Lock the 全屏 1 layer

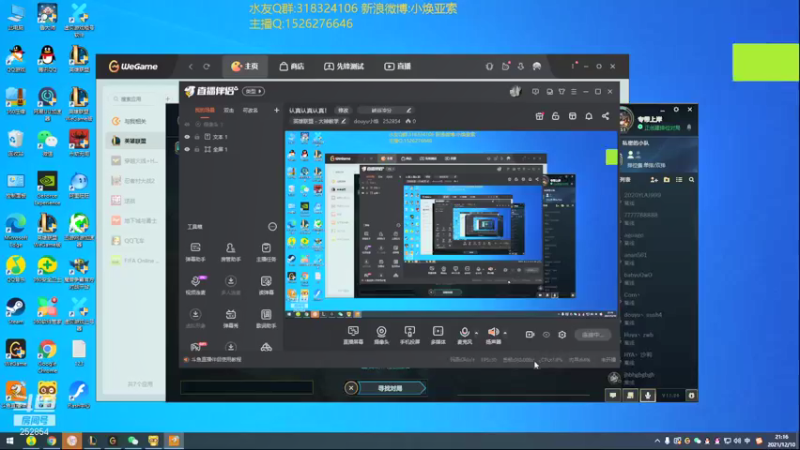click(x=197, y=149)
